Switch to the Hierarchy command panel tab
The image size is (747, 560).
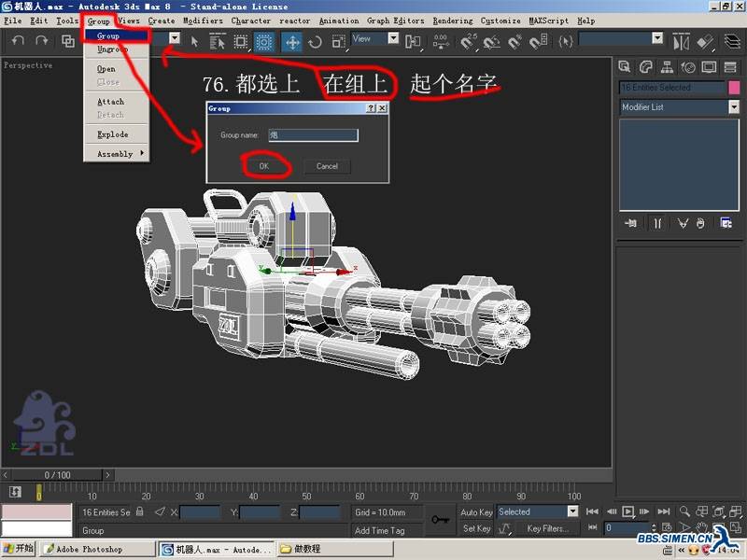[667, 67]
